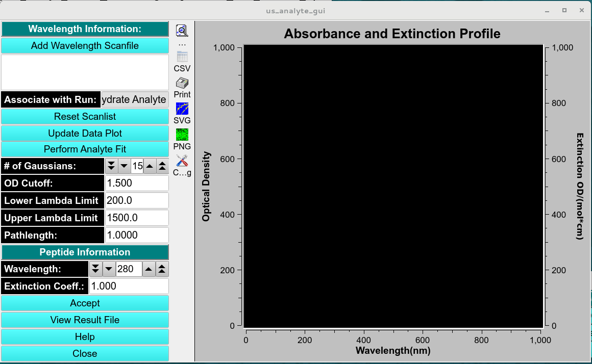Reset the scanlist

coord(85,116)
